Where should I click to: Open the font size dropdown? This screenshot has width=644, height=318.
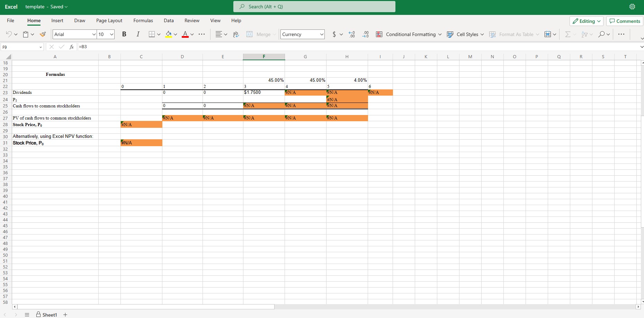111,34
